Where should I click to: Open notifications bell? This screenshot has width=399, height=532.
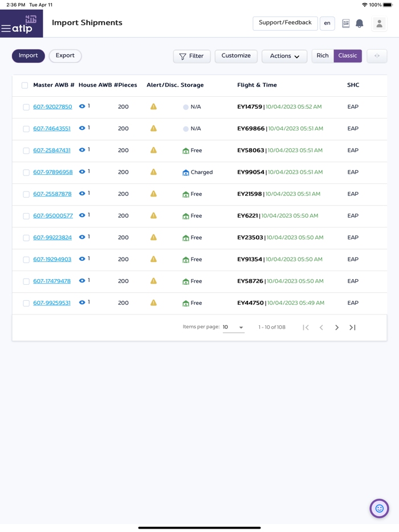click(359, 23)
